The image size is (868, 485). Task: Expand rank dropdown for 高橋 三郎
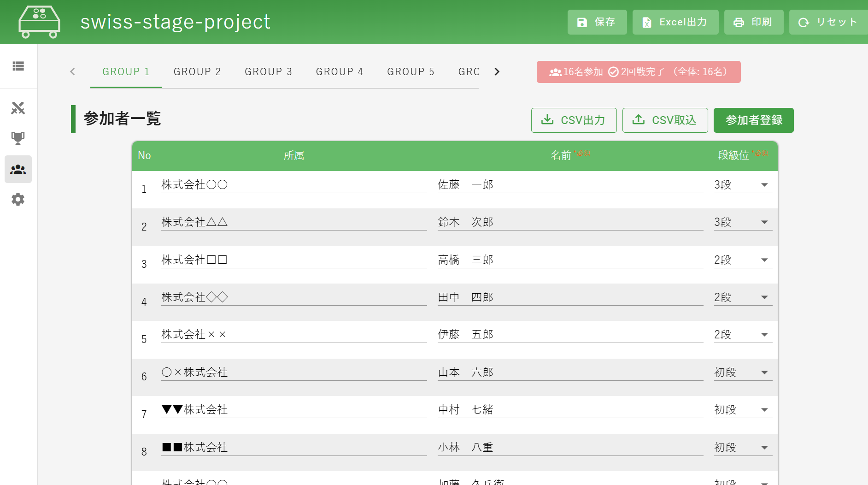tap(743, 260)
